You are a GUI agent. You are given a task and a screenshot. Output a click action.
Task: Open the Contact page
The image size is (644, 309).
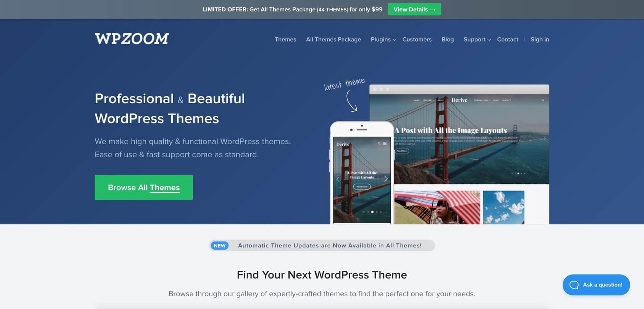coord(507,39)
